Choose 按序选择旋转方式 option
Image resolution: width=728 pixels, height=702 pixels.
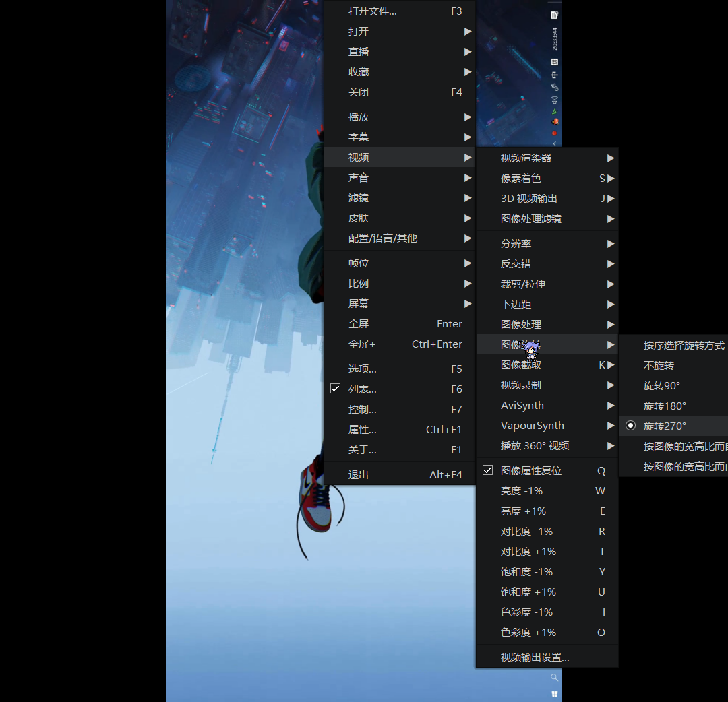(x=673, y=346)
